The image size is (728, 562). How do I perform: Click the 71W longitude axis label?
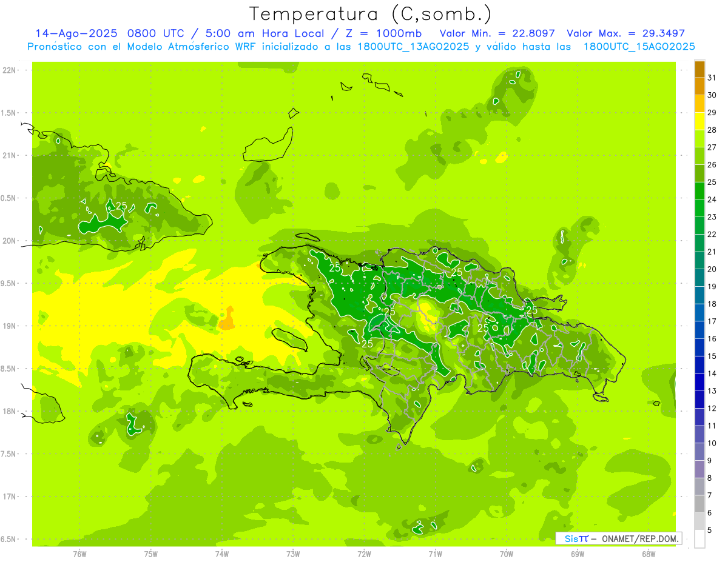(x=435, y=554)
